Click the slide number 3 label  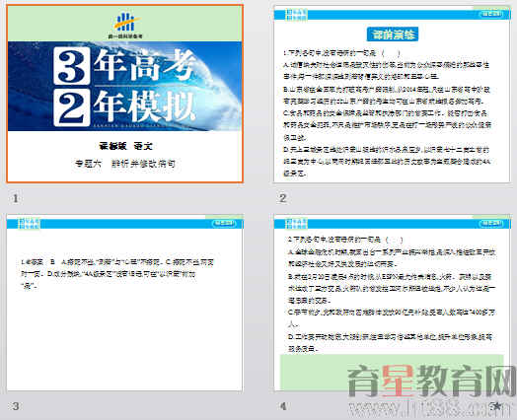pos(15,406)
